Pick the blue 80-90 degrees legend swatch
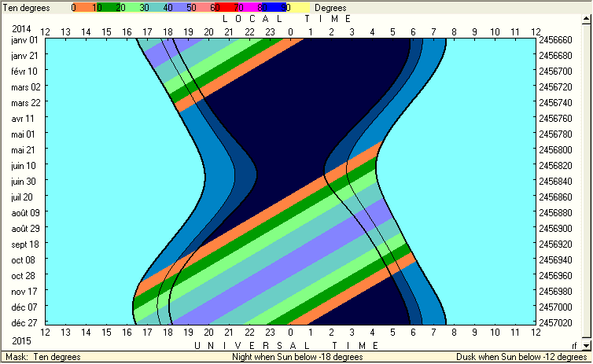The width and height of the screenshot is (593, 364). (x=273, y=8)
